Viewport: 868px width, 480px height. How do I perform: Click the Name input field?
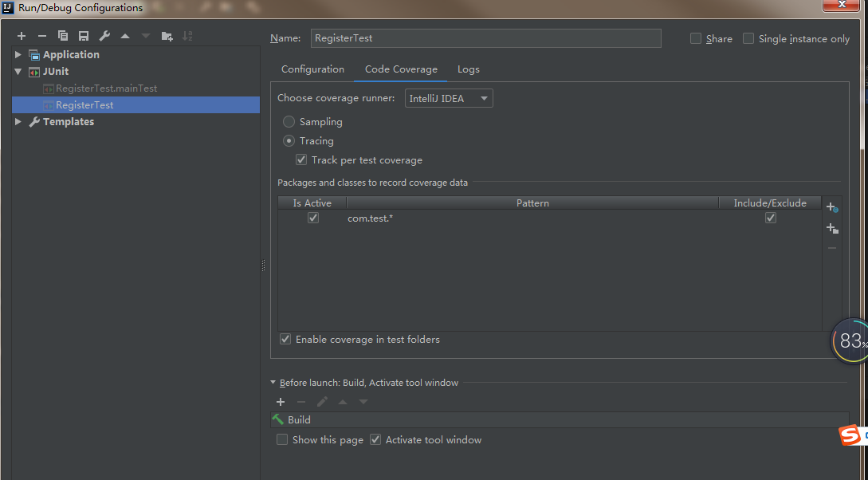[x=486, y=38]
